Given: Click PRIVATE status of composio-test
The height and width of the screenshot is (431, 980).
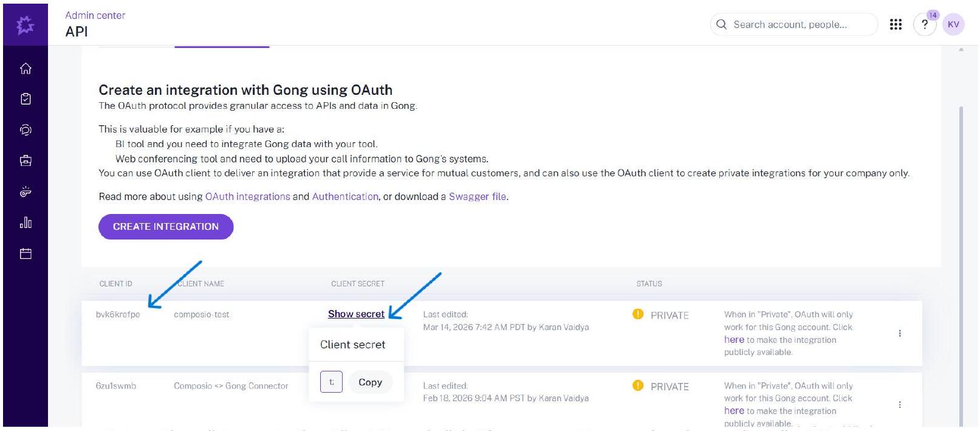Looking at the screenshot, I should [670, 315].
